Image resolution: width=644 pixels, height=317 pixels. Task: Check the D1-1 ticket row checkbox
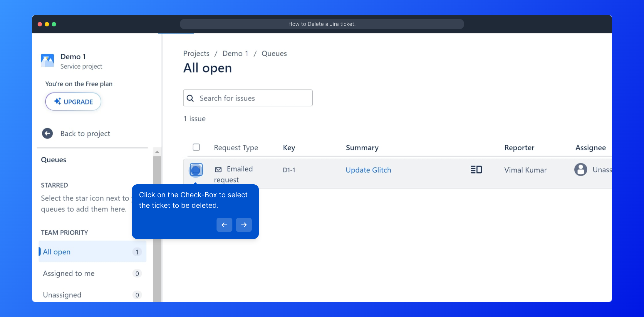[x=196, y=170]
